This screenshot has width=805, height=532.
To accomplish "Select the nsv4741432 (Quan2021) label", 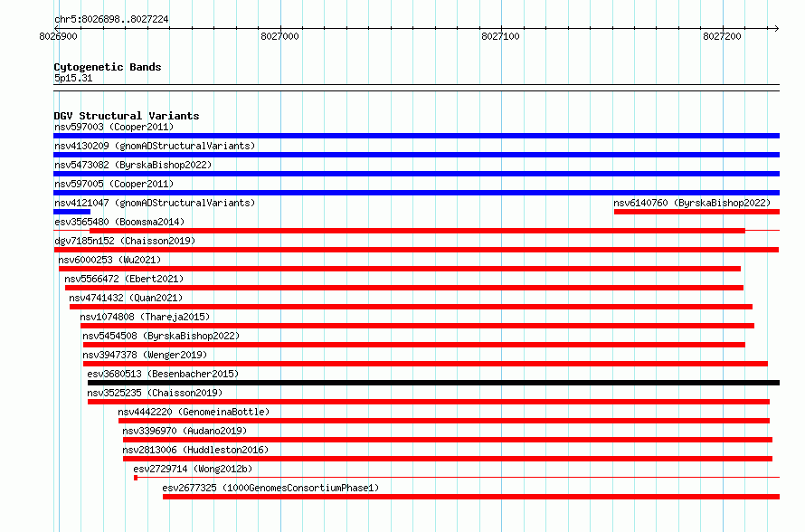I will pyautogui.click(x=126, y=298).
